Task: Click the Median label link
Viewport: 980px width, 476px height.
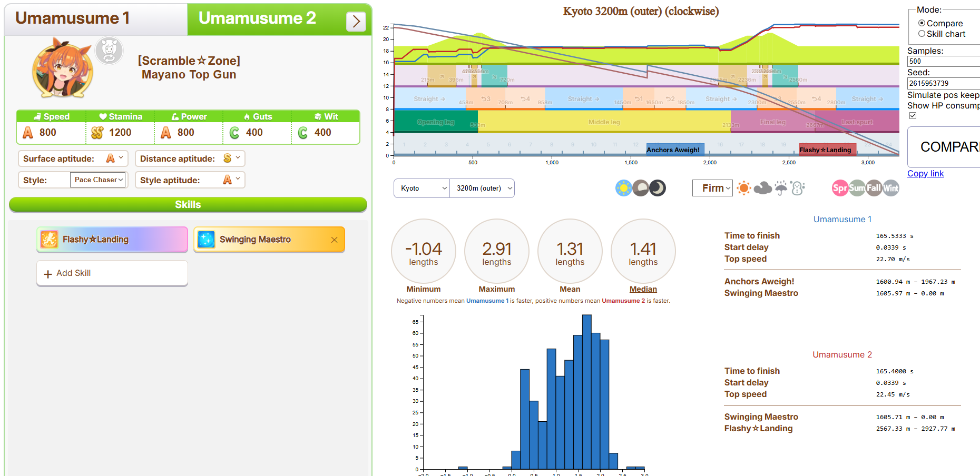Action: click(643, 289)
